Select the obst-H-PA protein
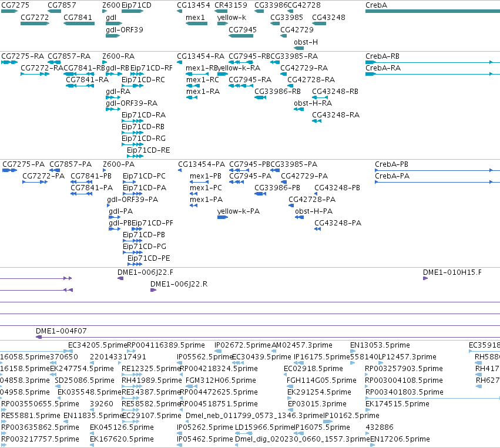 [x=299, y=217]
